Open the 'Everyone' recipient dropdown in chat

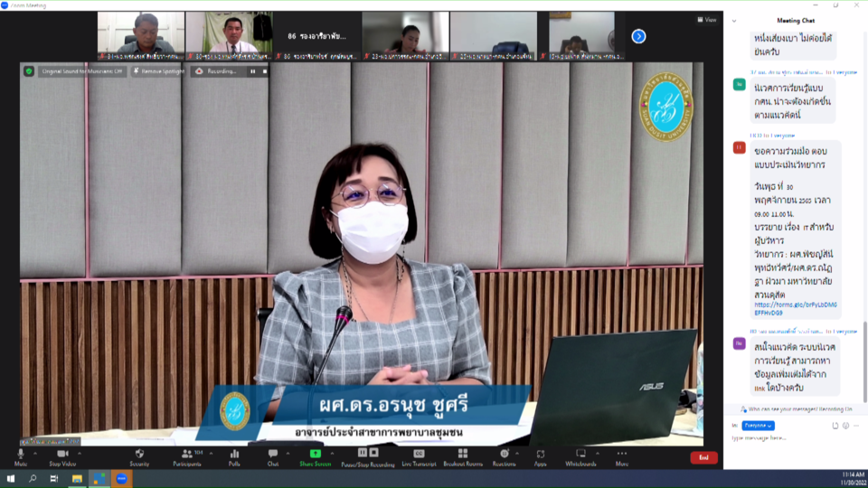coord(758,426)
